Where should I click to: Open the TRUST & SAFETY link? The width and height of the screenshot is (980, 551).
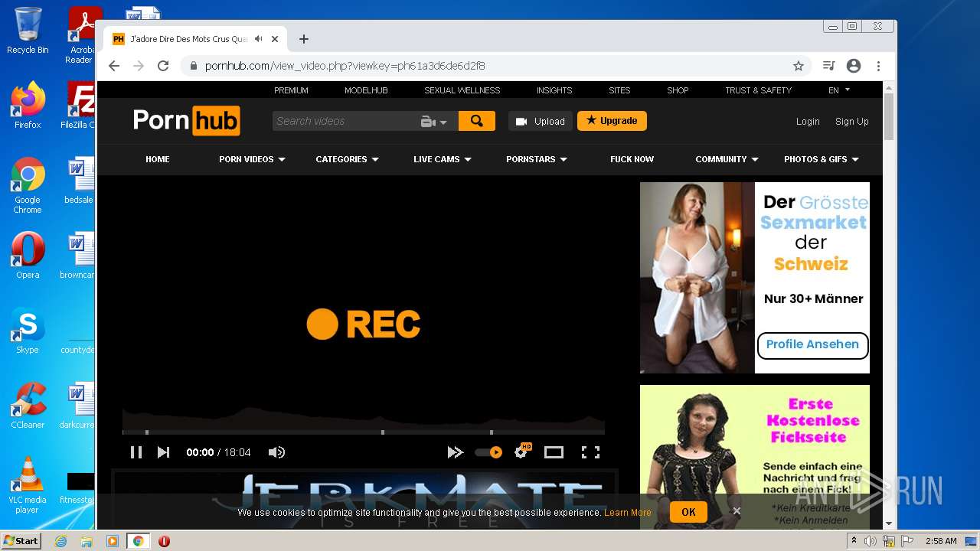[x=758, y=90]
